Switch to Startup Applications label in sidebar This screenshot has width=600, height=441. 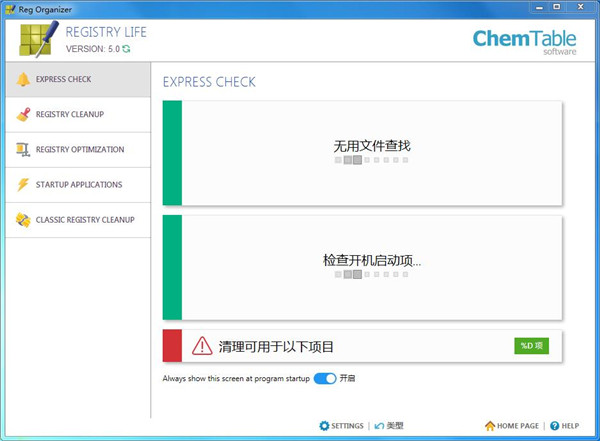[x=79, y=185]
